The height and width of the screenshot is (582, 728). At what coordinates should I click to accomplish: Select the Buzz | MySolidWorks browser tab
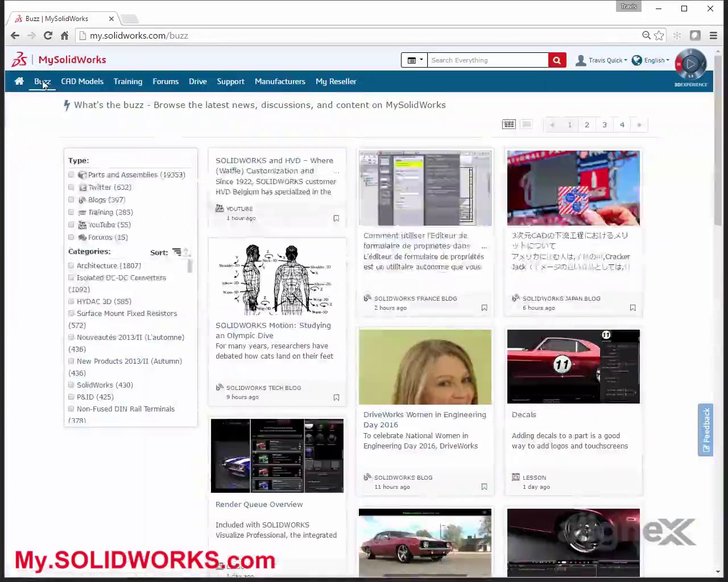coord(63,19)
